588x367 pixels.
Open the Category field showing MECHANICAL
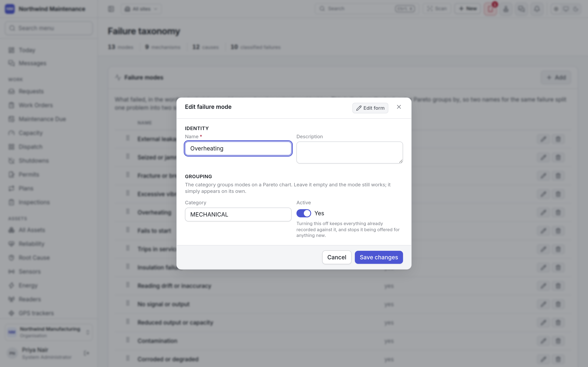(x=238, y=214)
